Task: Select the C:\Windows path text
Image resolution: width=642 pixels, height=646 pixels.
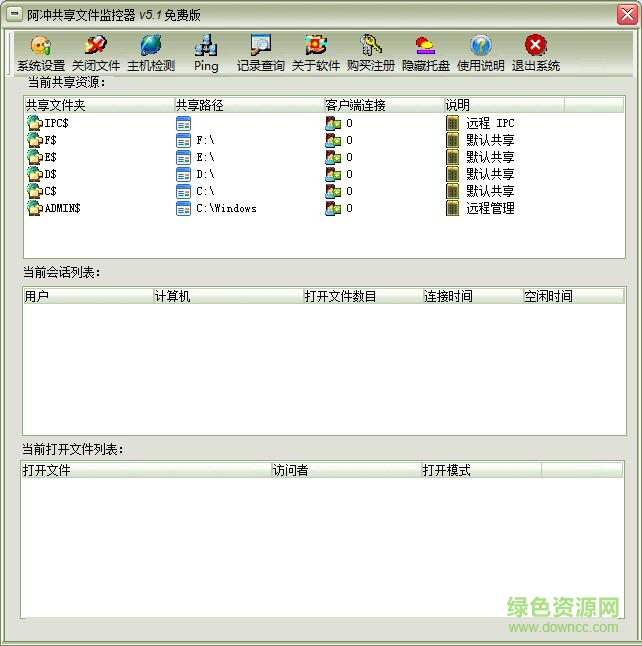Action: click(226, 208)
